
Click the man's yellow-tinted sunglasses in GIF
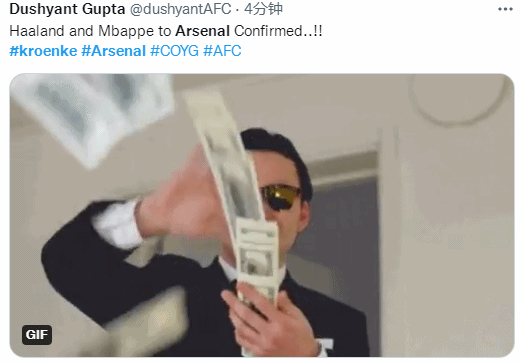[x=281, y=197]
